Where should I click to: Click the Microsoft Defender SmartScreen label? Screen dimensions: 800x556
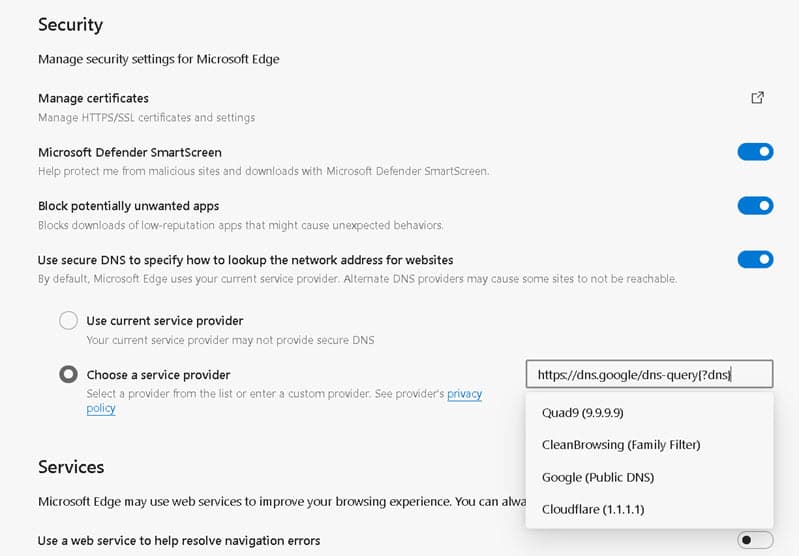point(130,153)
